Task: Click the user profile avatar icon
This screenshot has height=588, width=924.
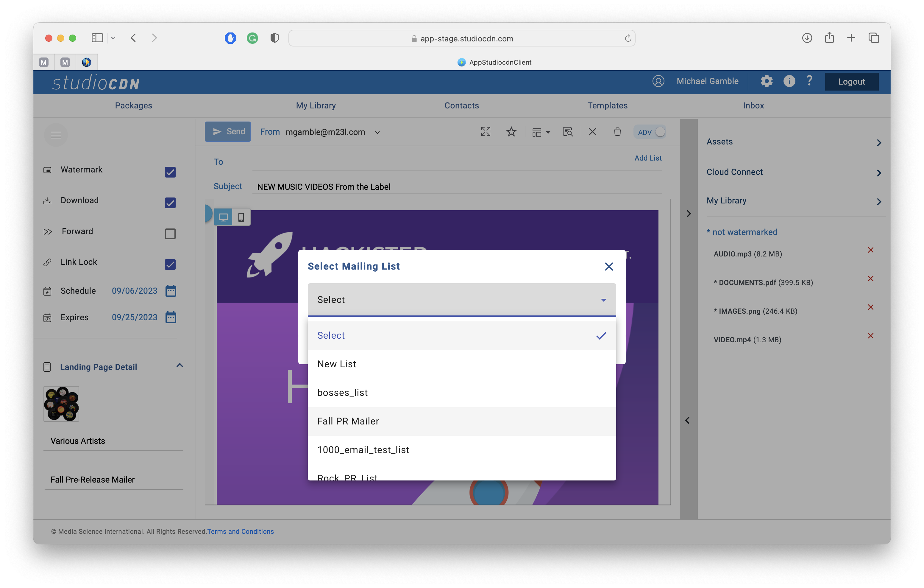Action: (x=658, y=81)
